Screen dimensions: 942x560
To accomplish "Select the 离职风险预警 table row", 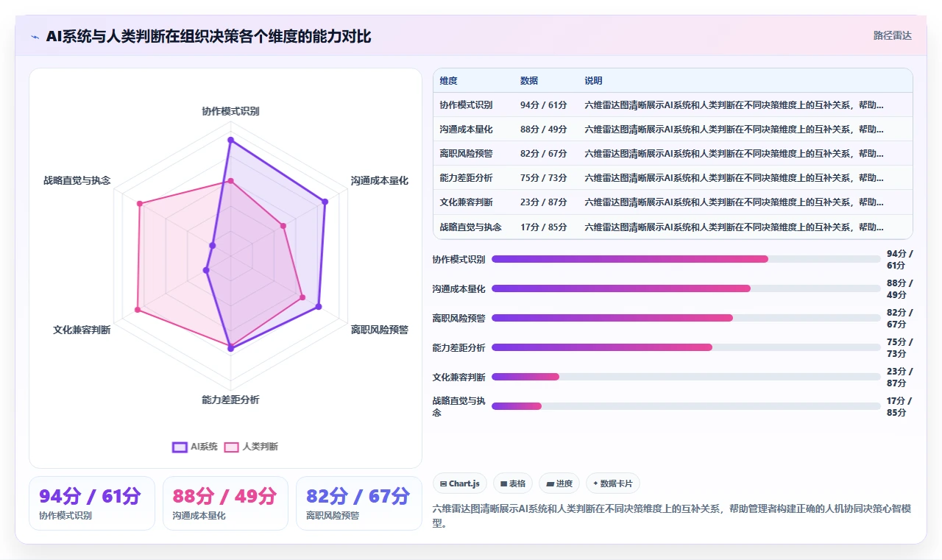I will point(673,153).
